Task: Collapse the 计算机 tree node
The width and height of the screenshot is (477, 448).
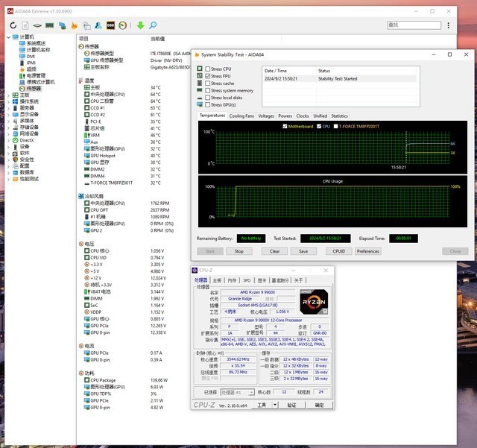Action: point(8,37)
